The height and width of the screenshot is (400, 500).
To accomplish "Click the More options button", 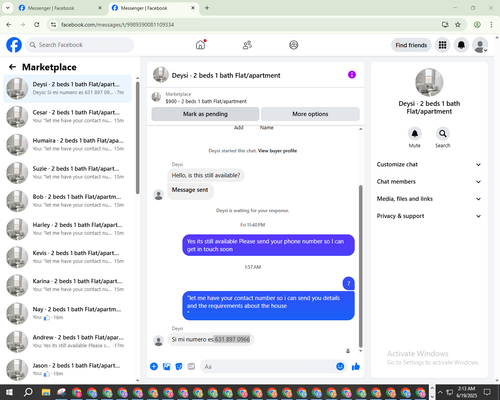I will coord(310,114).
